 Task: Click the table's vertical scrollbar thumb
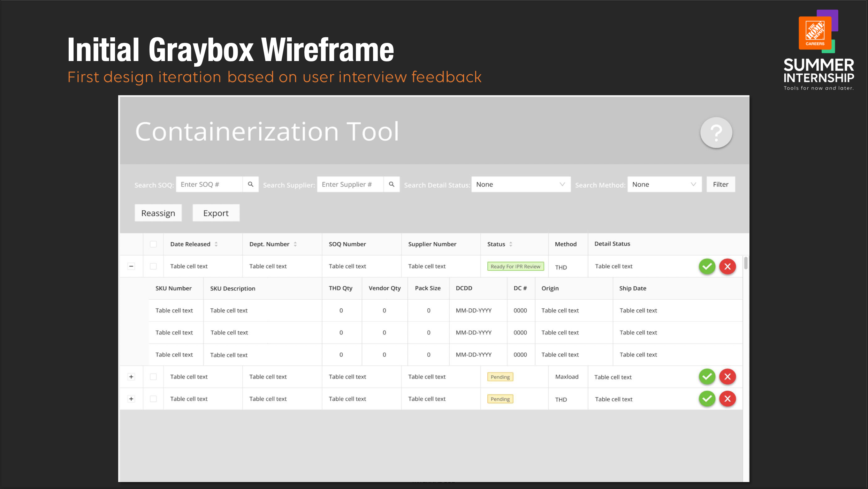pyautogui.click(x=746, y=263)
